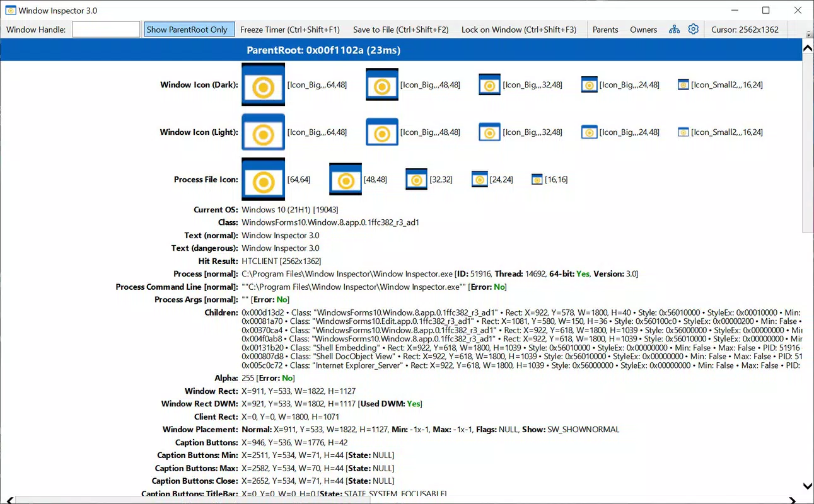Click the Window Inspector title bar app icon
Image resolution: width=814 pixels, height=504 pixels.
[x=11, y=10]
